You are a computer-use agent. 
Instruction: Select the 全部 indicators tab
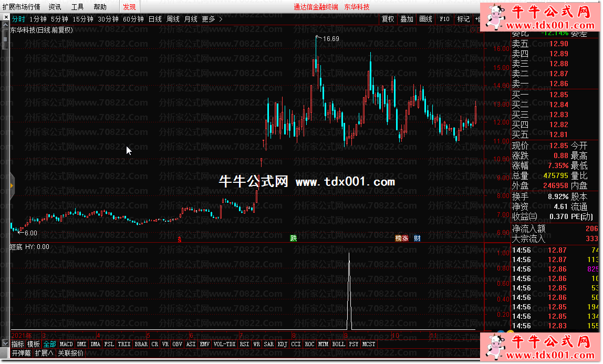49,344
